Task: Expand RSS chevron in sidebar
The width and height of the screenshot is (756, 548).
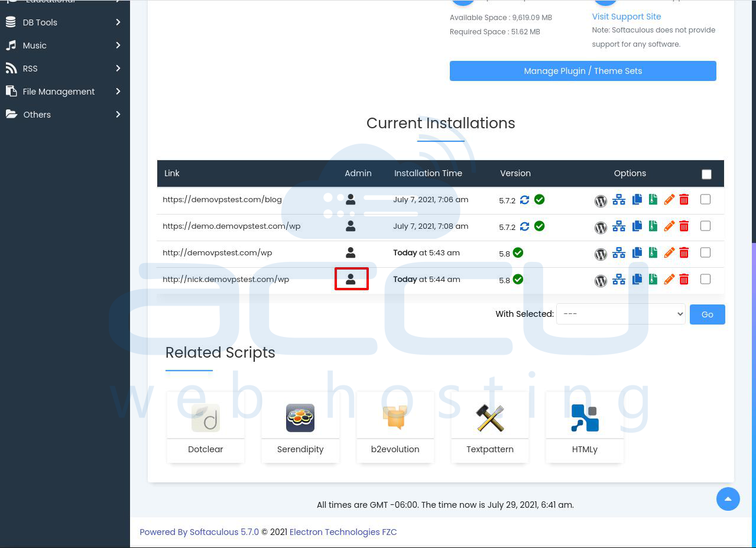Action: coord(118,69)
